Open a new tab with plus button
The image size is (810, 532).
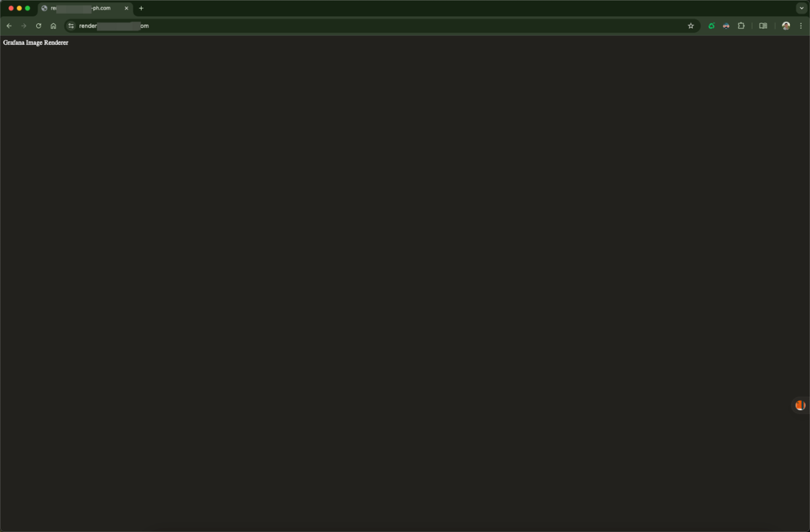coord(141,8)
